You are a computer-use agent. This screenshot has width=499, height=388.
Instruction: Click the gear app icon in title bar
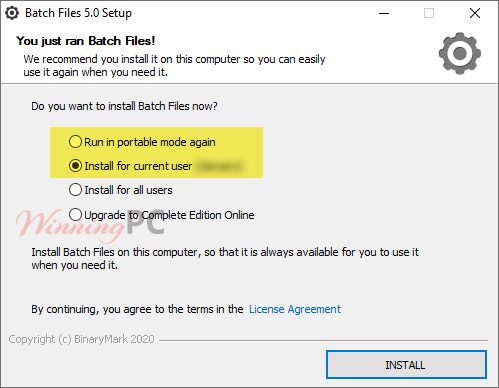12,13
